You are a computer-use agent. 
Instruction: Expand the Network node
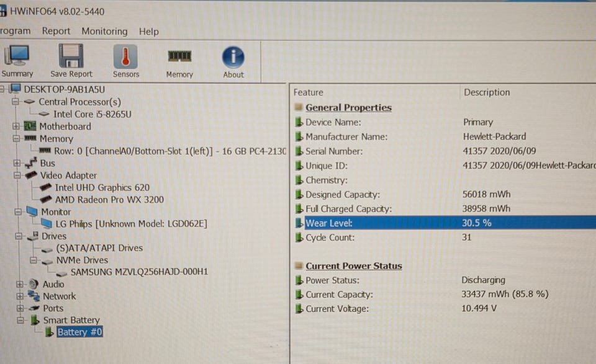(x=20, y=296)
